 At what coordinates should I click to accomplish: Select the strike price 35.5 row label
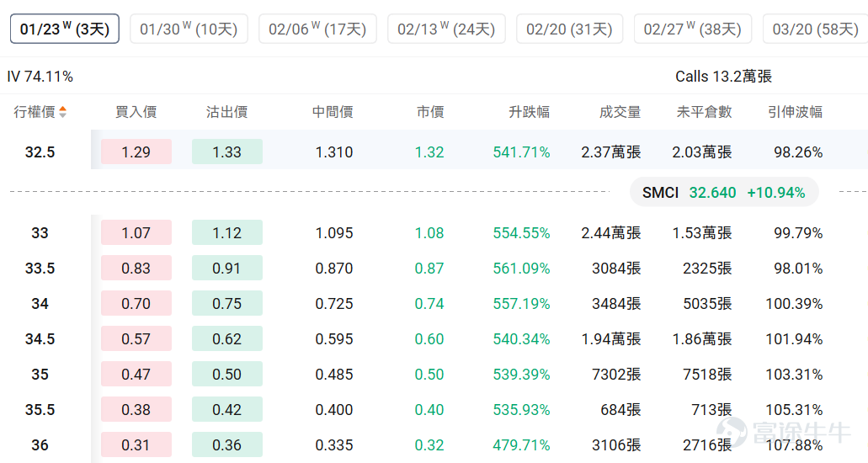40,410
